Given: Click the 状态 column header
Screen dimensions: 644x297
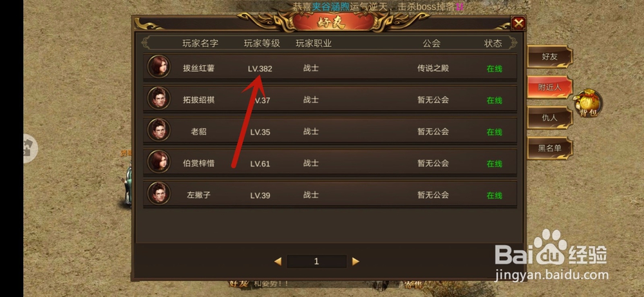Looking at the screenshot, I should coord(493,43).
